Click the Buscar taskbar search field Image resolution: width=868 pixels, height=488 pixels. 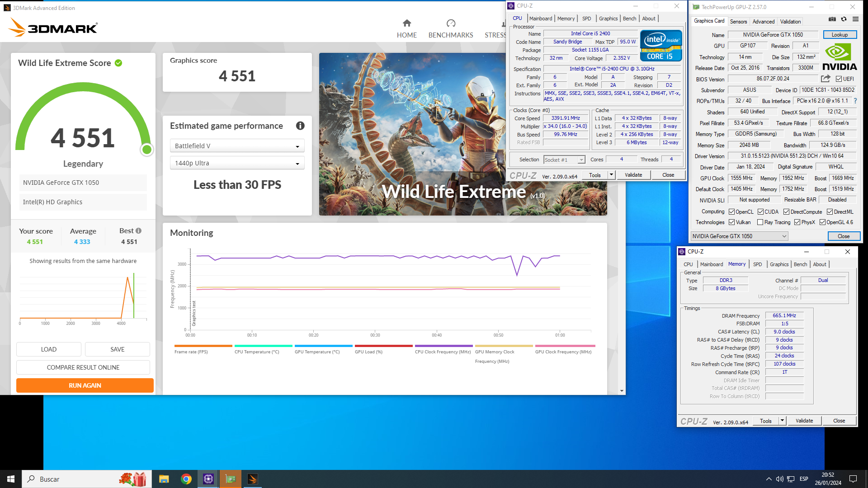(87, 479)
